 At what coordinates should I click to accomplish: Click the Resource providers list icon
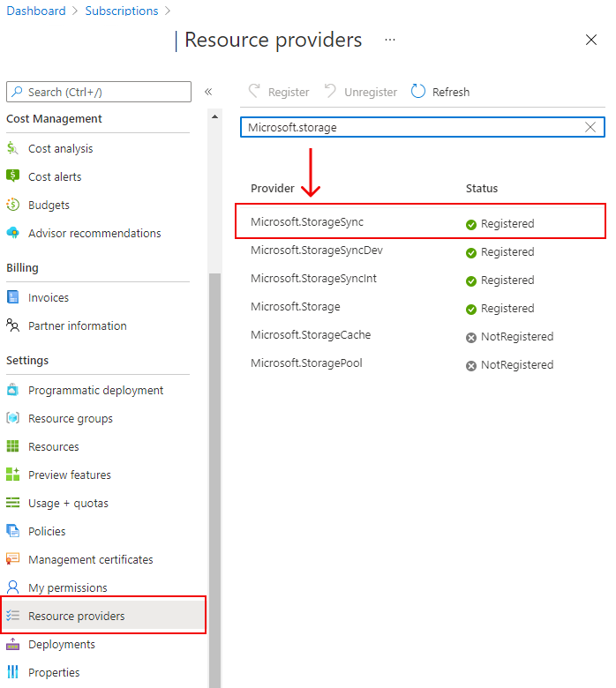tap(12, 616)
